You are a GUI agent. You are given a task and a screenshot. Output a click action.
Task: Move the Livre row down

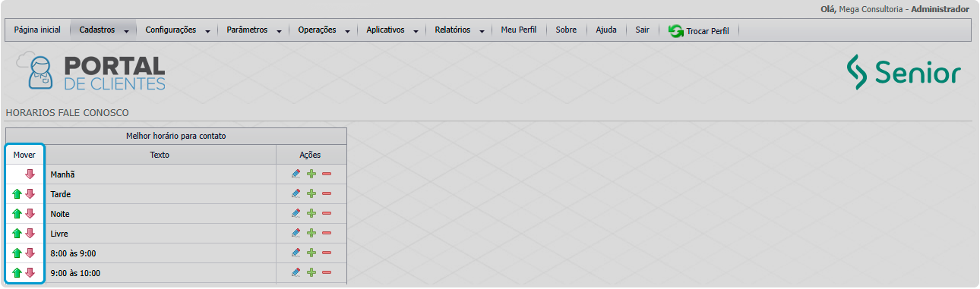[x=30, y=233]
